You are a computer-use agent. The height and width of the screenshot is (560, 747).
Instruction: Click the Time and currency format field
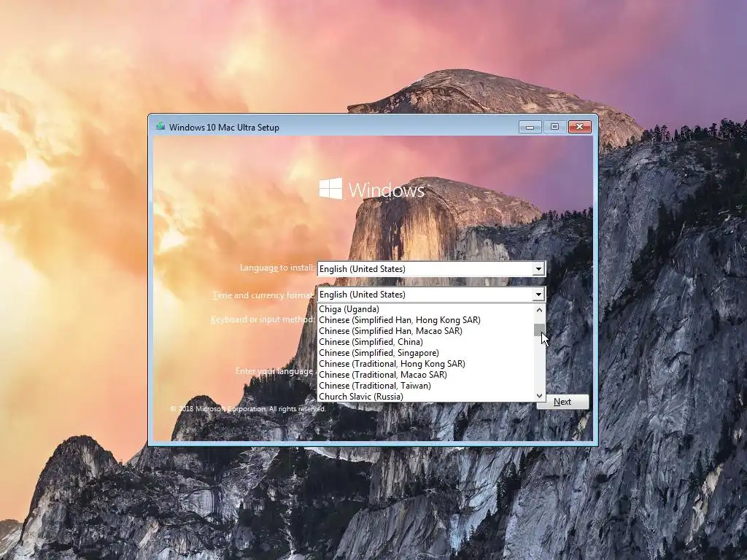click(431, 295)
